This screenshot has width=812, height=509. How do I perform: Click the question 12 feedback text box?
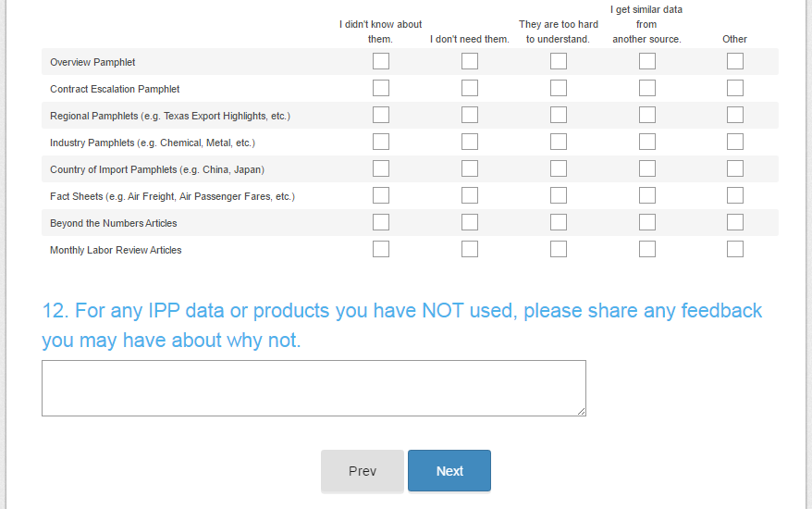(x=314, y=388)
